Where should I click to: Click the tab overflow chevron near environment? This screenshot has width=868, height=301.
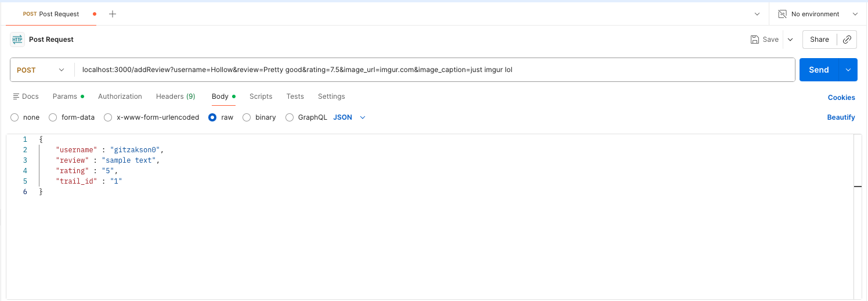coord(757,14)
